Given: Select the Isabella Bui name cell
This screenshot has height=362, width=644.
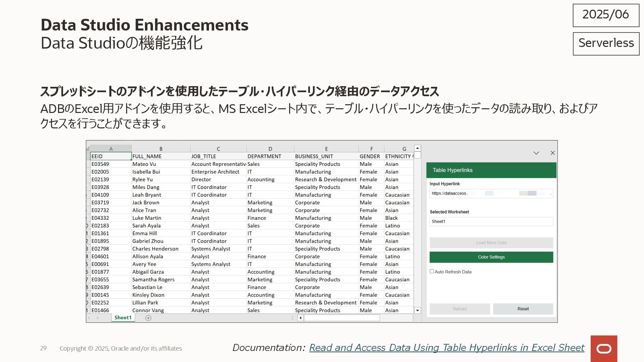Looking at the screenshot, I should [x=161, y=172].
